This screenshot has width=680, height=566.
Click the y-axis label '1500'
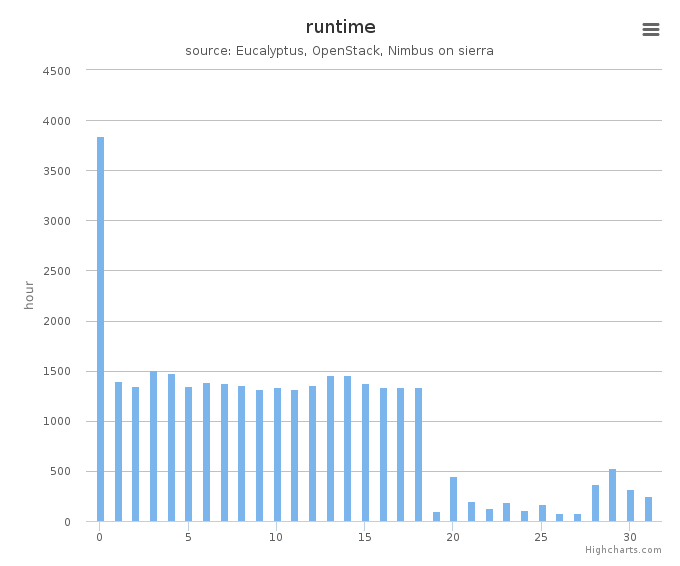56,372
